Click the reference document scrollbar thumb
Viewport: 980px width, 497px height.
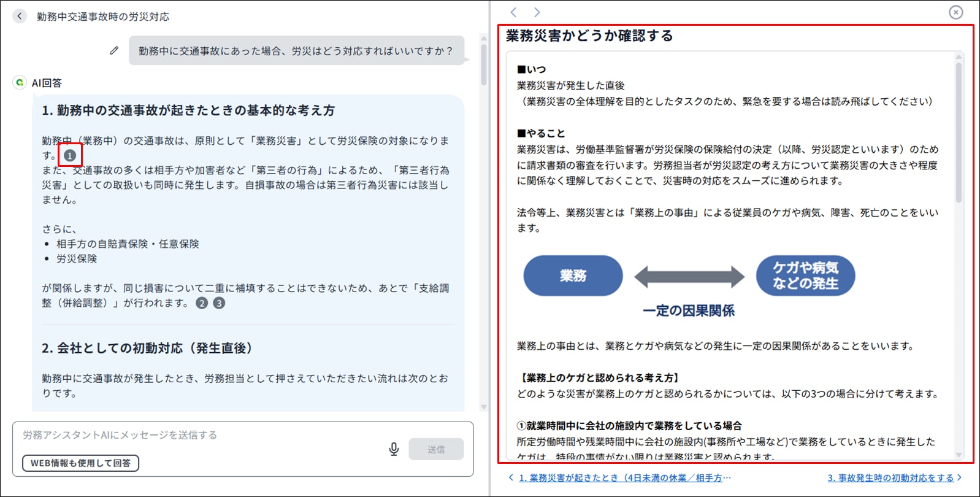(959, 132)
